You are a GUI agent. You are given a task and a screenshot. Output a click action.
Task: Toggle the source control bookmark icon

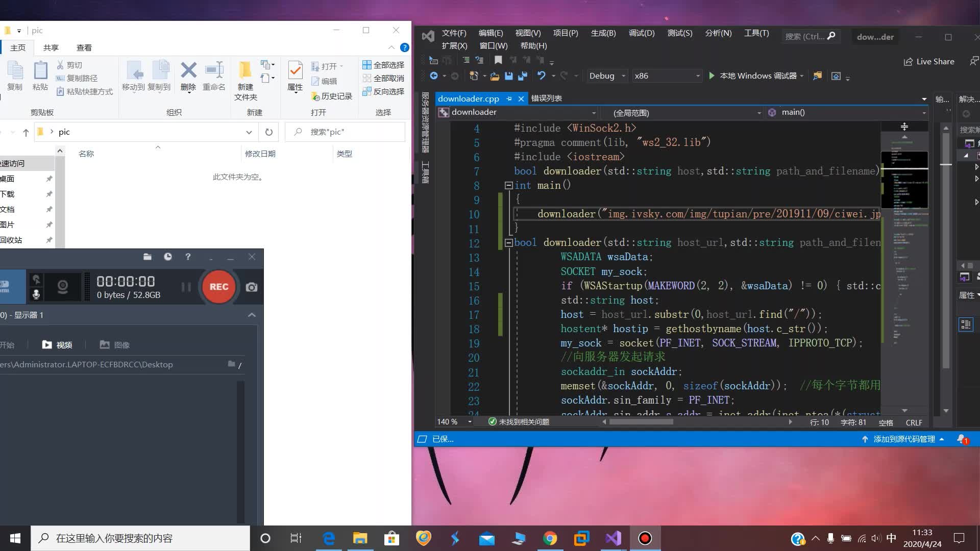pyautogui.click(x=498, y=61)
